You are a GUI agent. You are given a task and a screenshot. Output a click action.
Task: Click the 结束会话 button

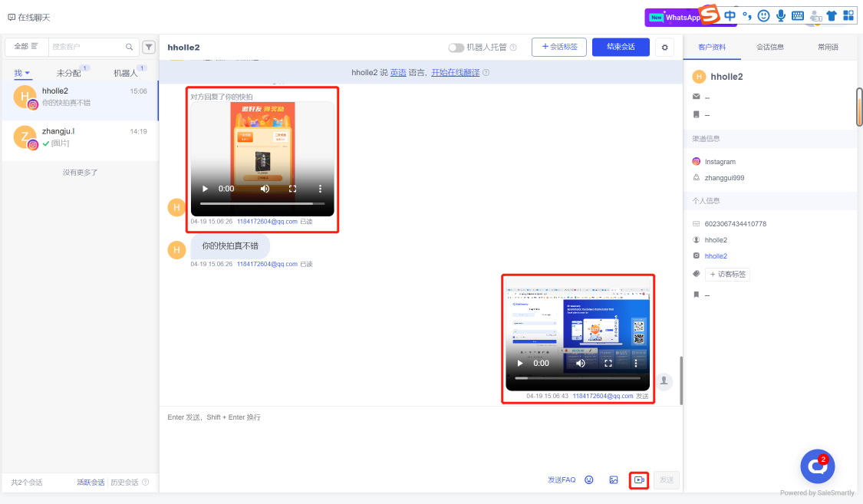point(621,47)
